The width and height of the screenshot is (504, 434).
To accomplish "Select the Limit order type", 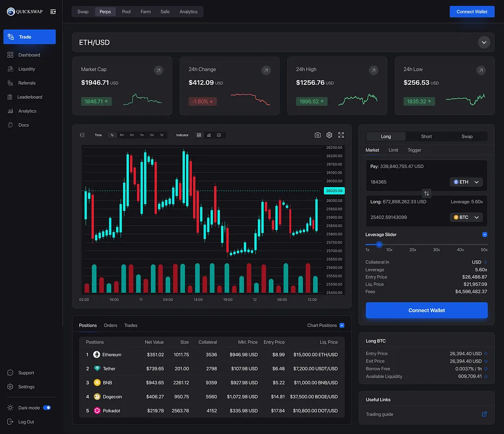I will point(393,150).
